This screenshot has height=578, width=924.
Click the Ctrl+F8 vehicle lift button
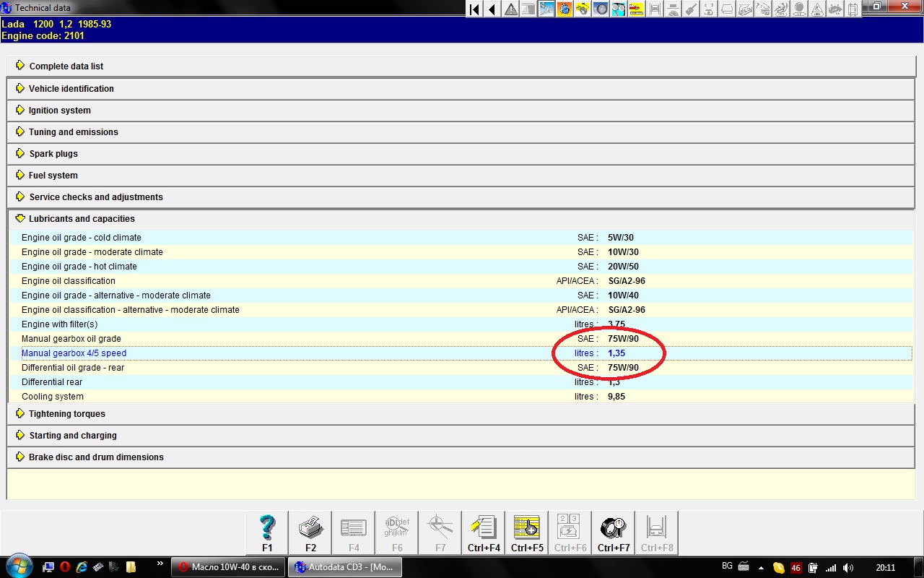tap(657, 533)
